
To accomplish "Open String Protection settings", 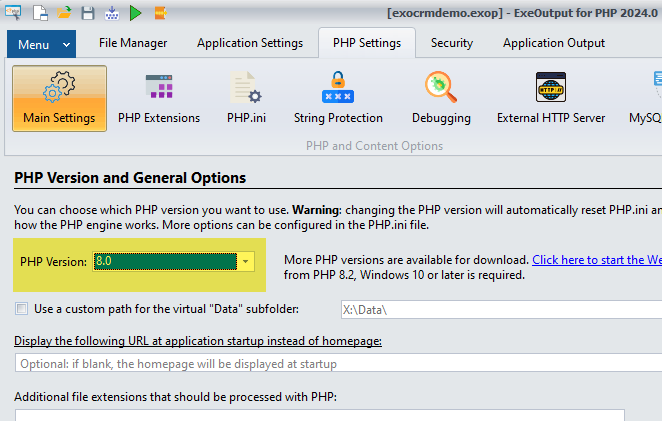I will (x=338, y=98).
